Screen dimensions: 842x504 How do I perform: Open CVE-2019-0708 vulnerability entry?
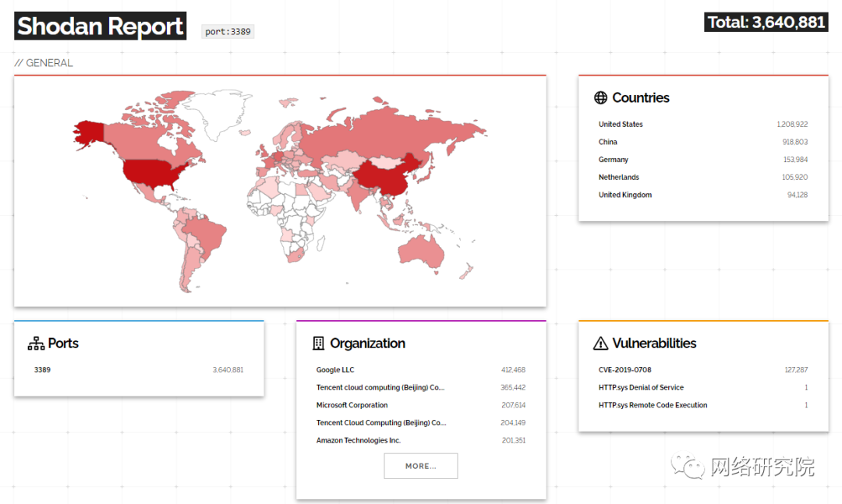624,370
